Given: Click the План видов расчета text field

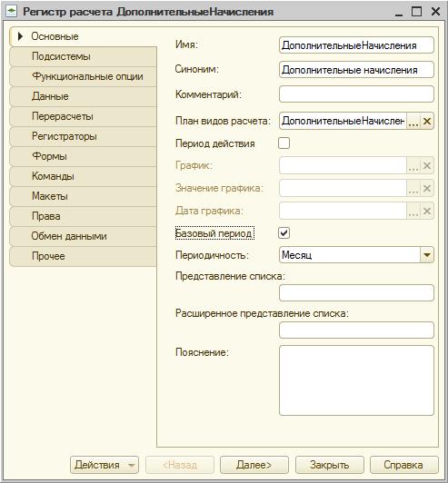Looking at the screenshot, I should click(343, 121).
